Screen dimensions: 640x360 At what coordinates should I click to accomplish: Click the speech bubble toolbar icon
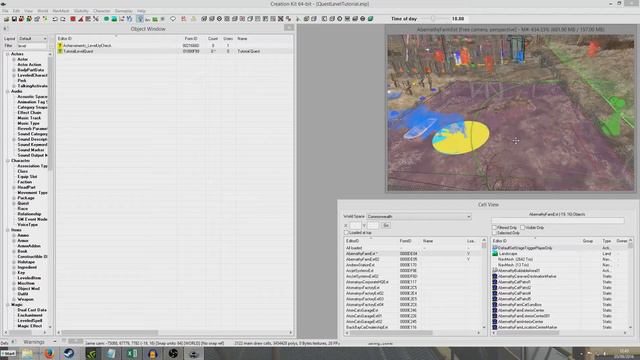click(x=173, y=19)
